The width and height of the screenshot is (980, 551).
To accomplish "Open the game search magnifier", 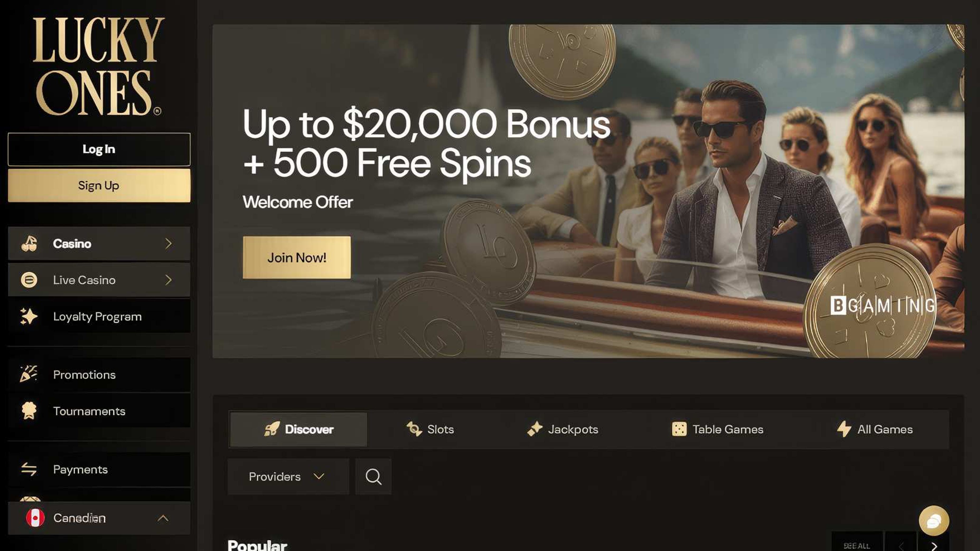I will [x=373, y=477].
